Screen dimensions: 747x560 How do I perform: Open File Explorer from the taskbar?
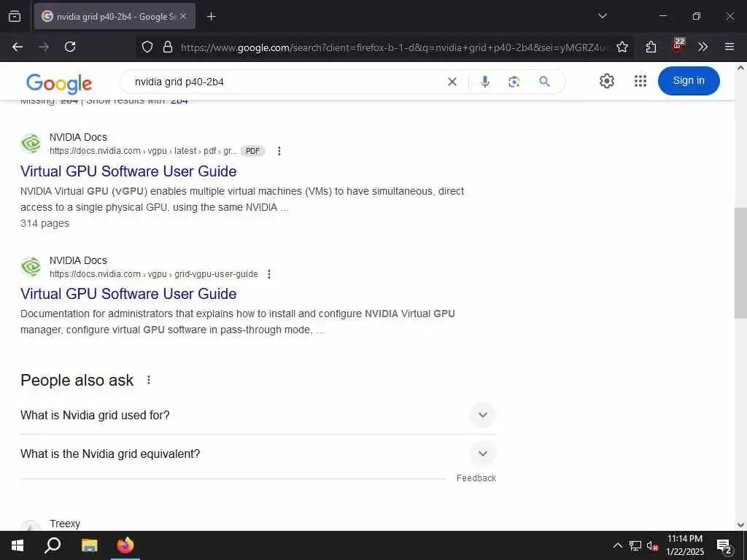point(89,545)
